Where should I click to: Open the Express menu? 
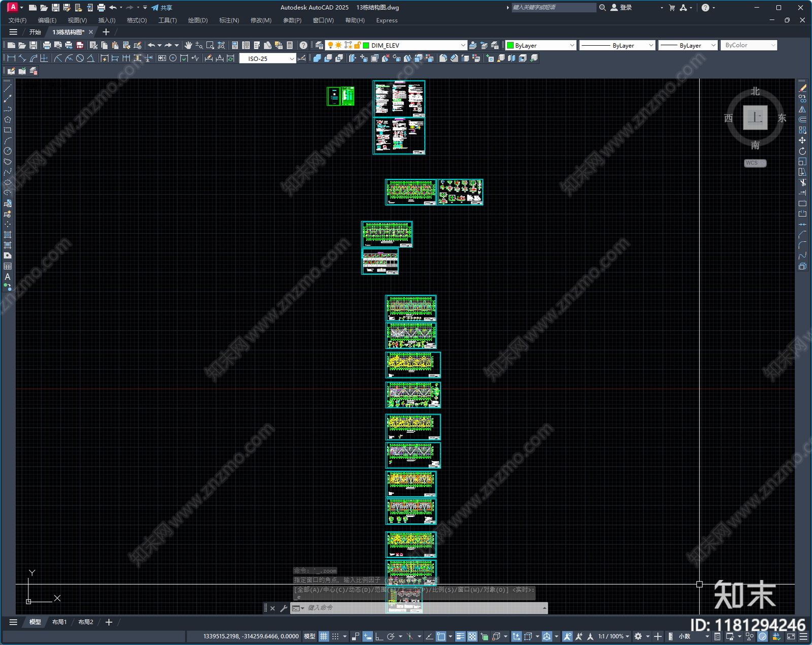click(x=387, y=20)
